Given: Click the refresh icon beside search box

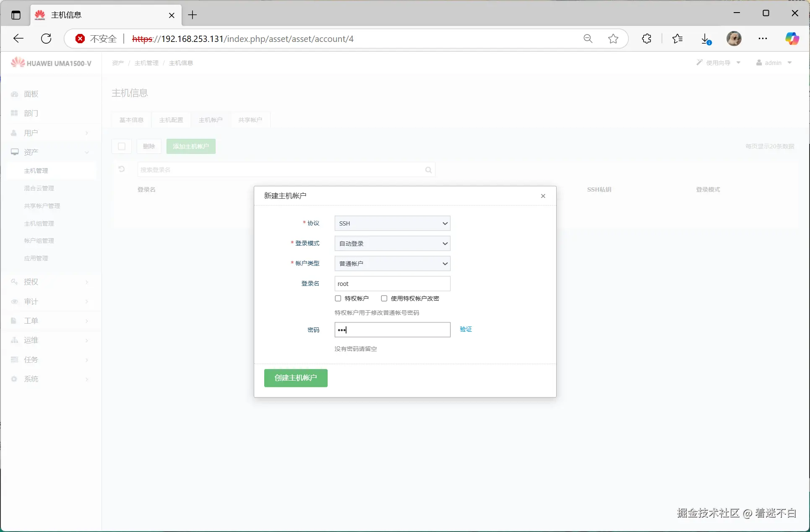Looking at the screenshot, I should [122, 169].
